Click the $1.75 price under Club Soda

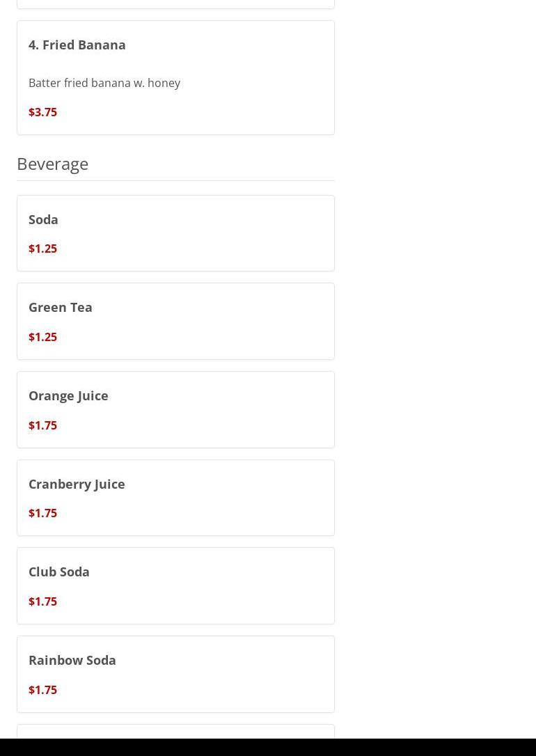(42, 601)
